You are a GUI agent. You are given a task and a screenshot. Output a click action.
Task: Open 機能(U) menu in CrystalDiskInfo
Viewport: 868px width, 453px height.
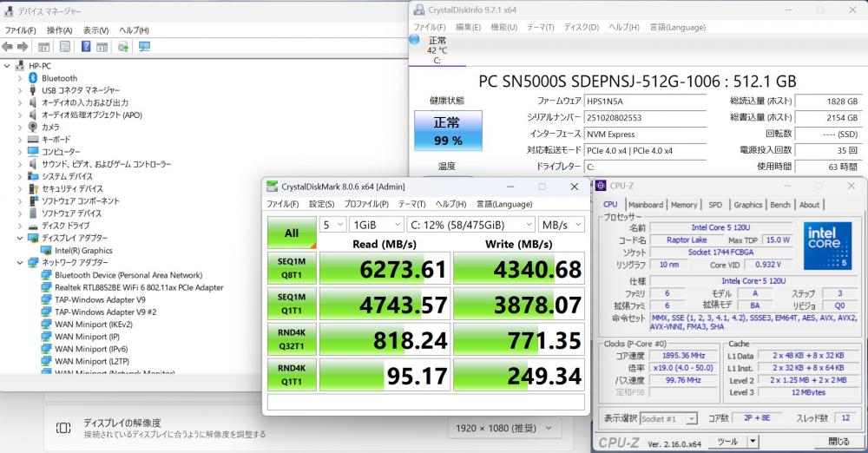tap(503, 27)
